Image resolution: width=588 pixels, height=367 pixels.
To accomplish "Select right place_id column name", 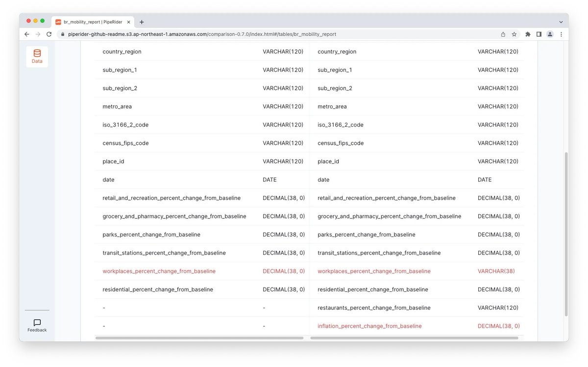I will (x=328, y=161).
